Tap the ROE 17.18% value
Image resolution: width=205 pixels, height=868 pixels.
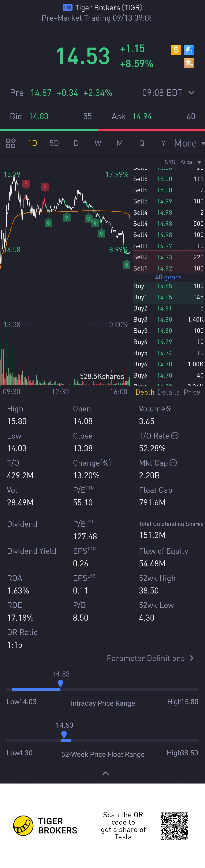(20, 618)
